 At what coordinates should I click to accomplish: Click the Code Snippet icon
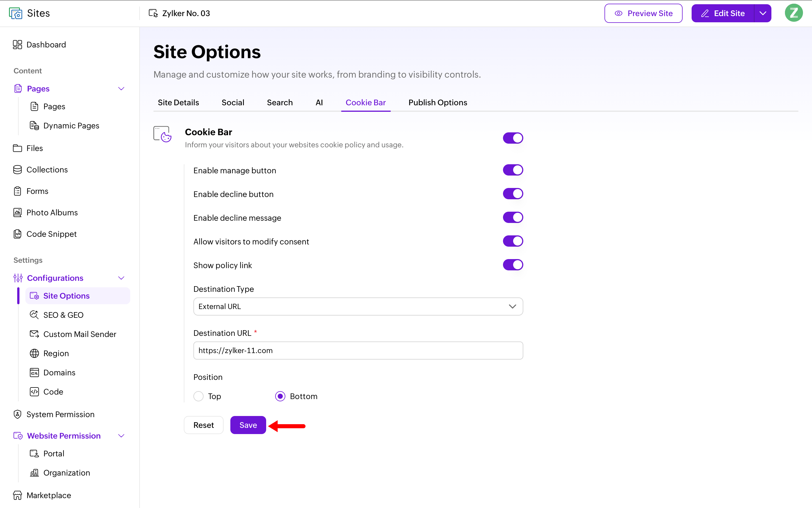17,234
